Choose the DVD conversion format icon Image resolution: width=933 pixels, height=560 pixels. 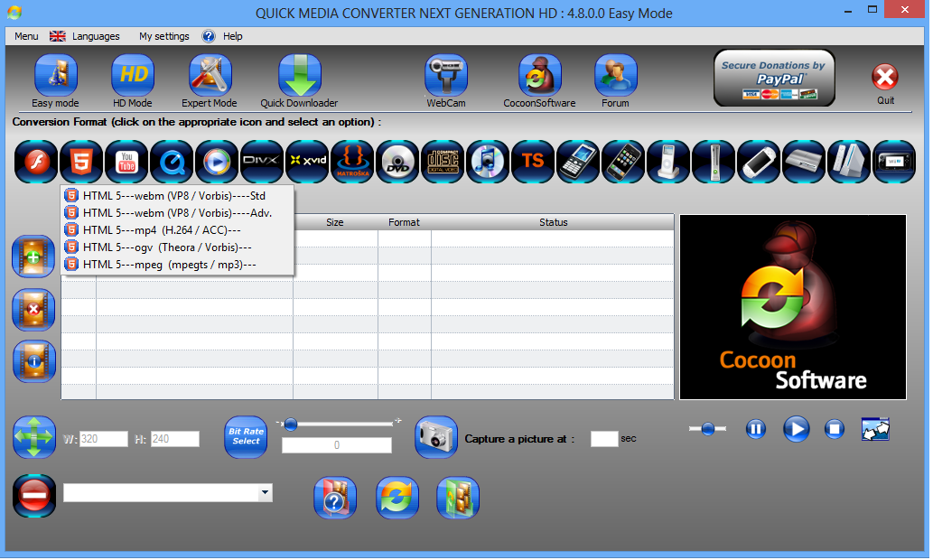tap(397, 162)
